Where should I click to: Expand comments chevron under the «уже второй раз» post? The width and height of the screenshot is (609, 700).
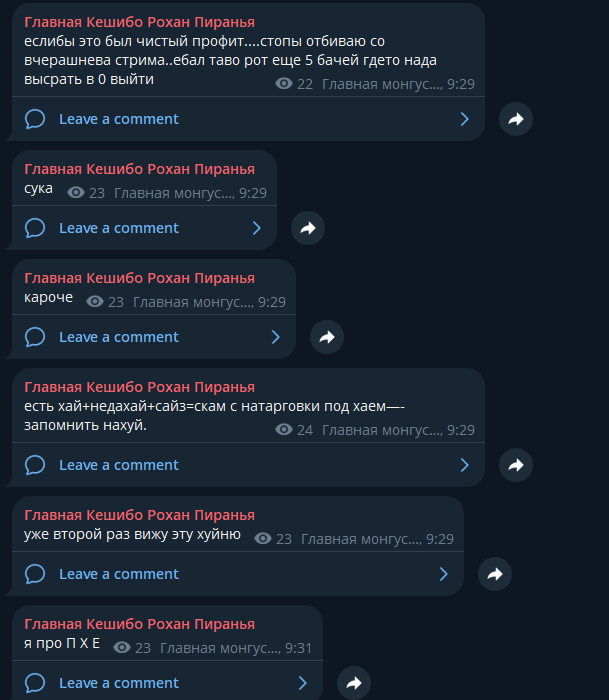point(443,574)
